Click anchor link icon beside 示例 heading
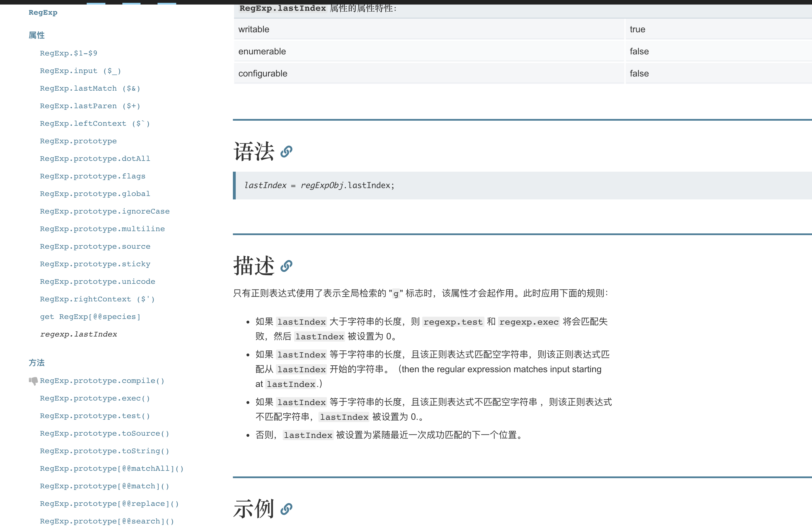Viewport: 812px width, 528px height. click(286, 509)
